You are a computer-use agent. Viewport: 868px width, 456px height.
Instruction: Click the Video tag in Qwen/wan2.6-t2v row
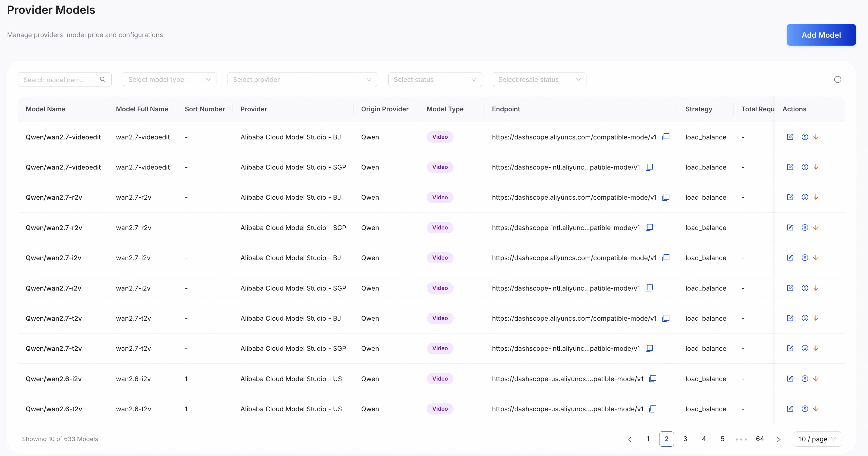(x=440, y=409)
